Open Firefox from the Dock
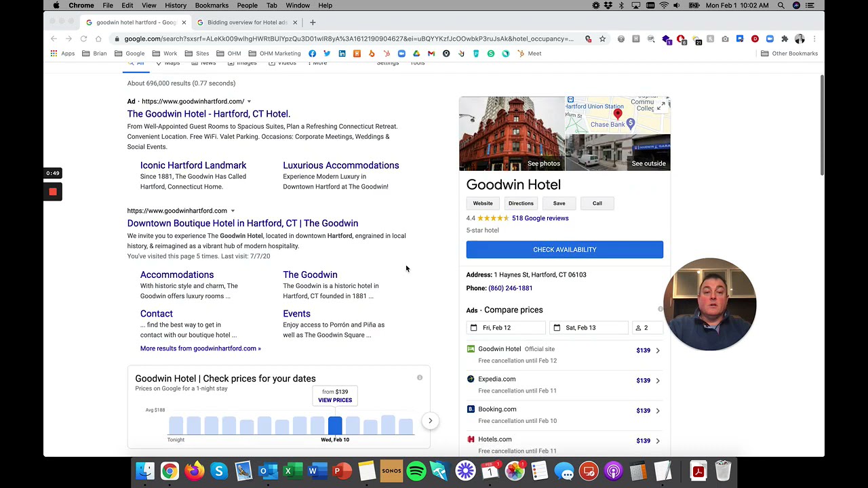 click(x=194, y=471)
